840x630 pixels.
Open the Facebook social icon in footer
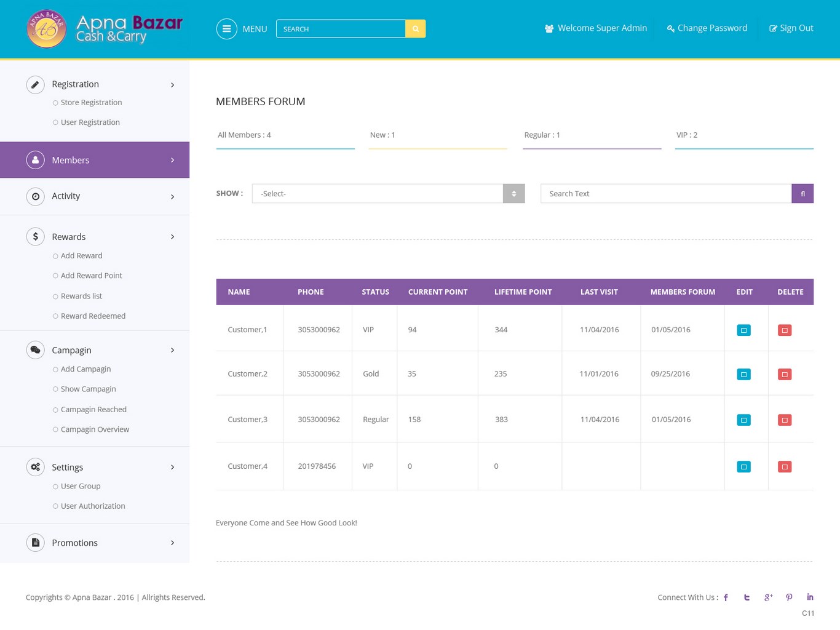[726, 597]
